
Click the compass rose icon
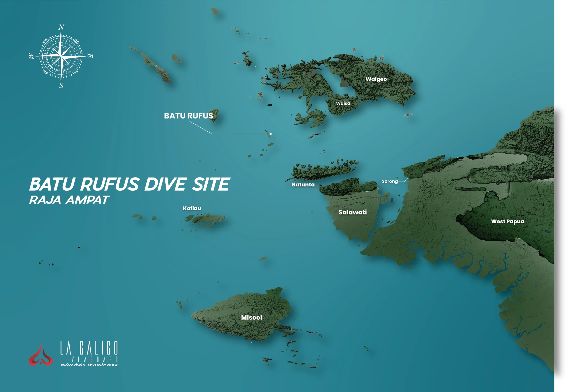(x=61, y=56)
